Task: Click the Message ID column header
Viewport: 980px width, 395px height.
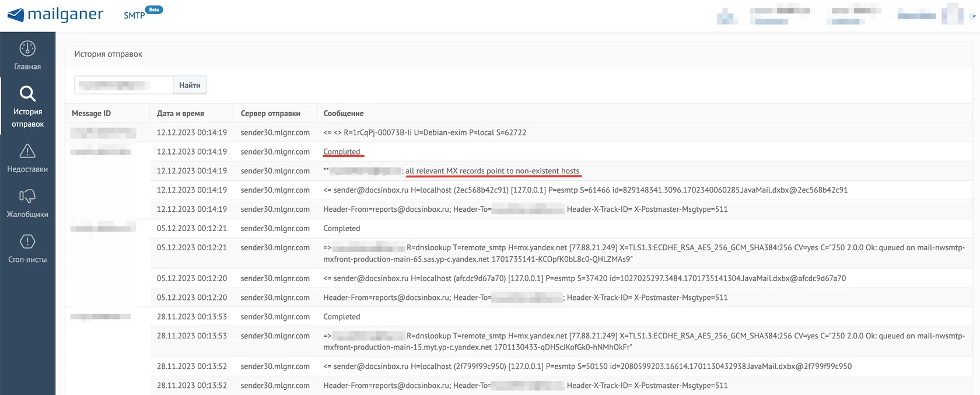Action: coord(91,113)
